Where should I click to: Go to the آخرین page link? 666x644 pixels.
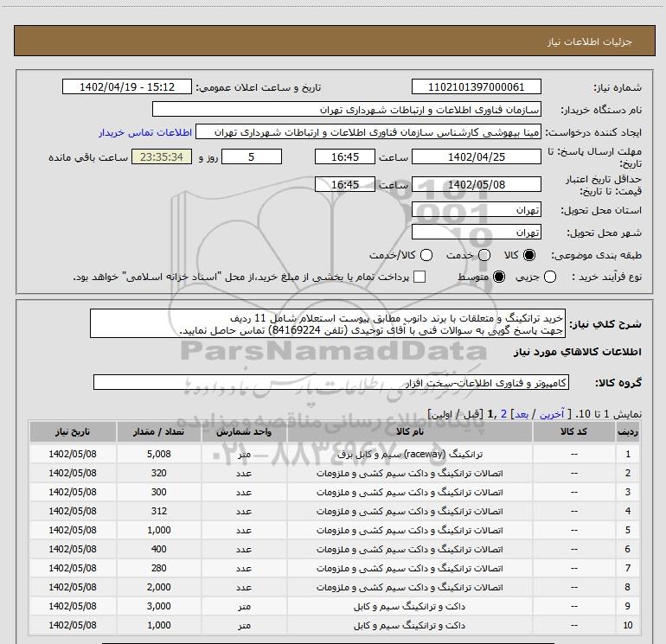click(x=551, y=414)
